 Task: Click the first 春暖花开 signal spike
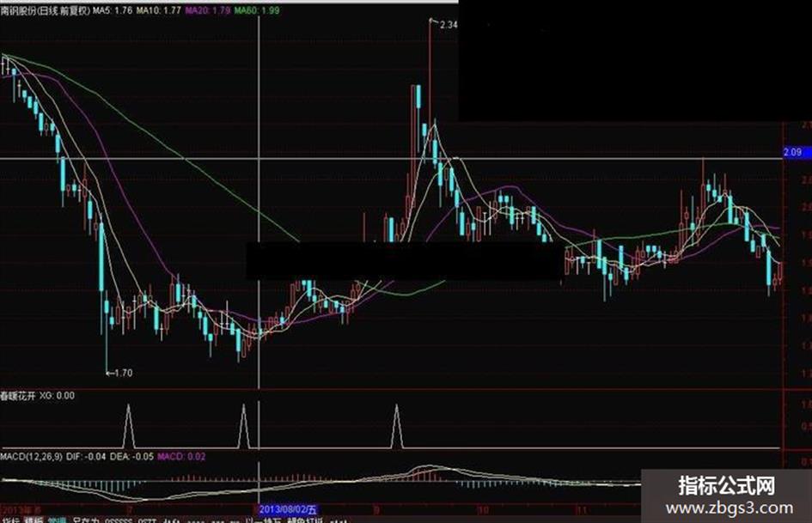pyautogui.click(x=128, y=426)
